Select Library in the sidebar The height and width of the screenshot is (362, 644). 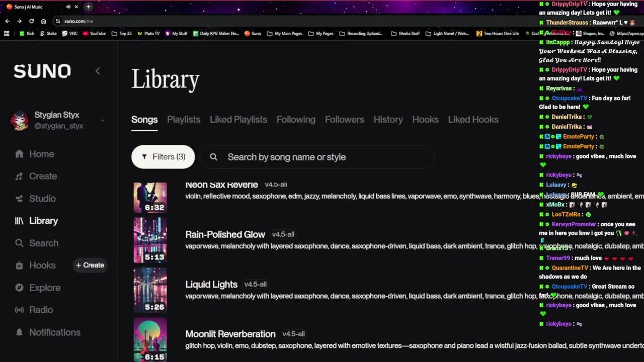(36, 220)
